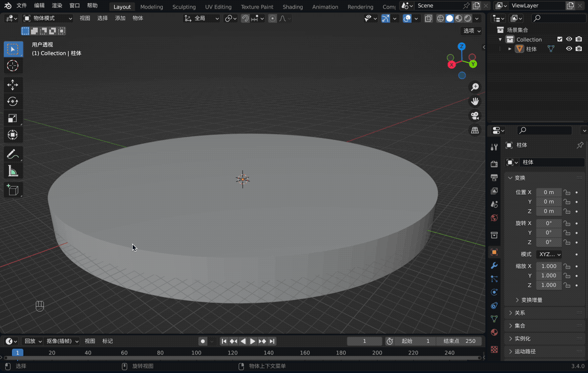Image resolution: width=588 pixels, height=373 pixels.
Task: Open the World properties tab
Action: [x=494, y=218]
